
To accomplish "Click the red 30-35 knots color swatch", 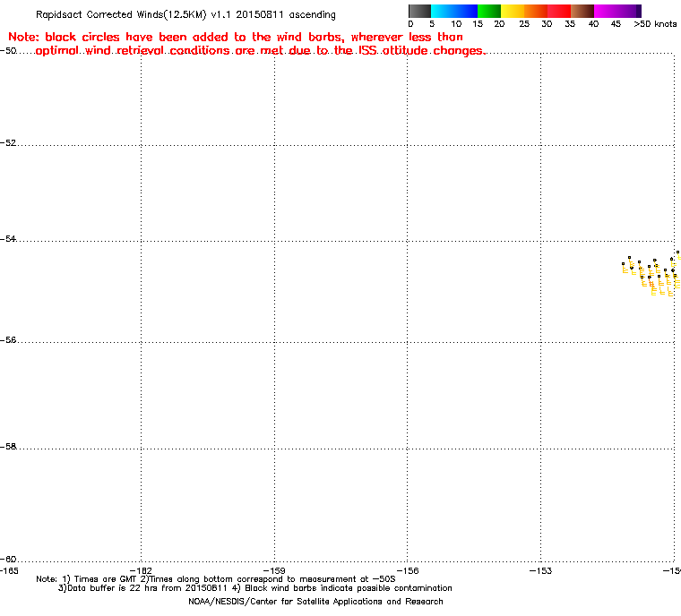I will point(559,11).
